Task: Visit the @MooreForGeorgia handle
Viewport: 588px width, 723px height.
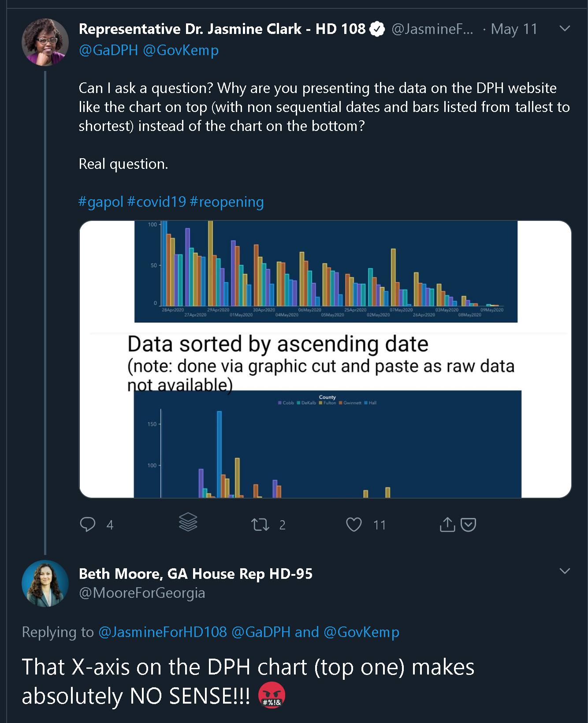Action: [142, 593]
